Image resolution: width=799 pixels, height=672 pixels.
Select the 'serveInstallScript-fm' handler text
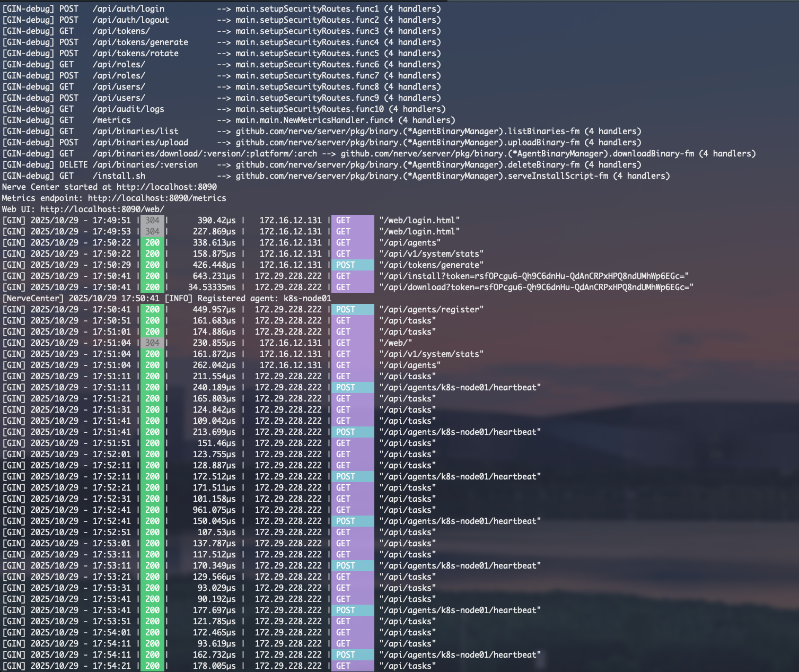click(558, 176)
